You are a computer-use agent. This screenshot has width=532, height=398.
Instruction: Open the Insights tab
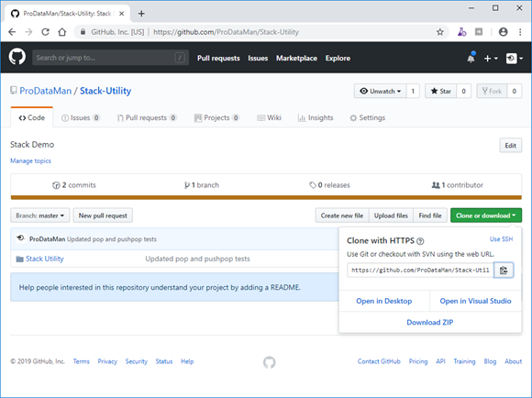(x=316, y=117)
